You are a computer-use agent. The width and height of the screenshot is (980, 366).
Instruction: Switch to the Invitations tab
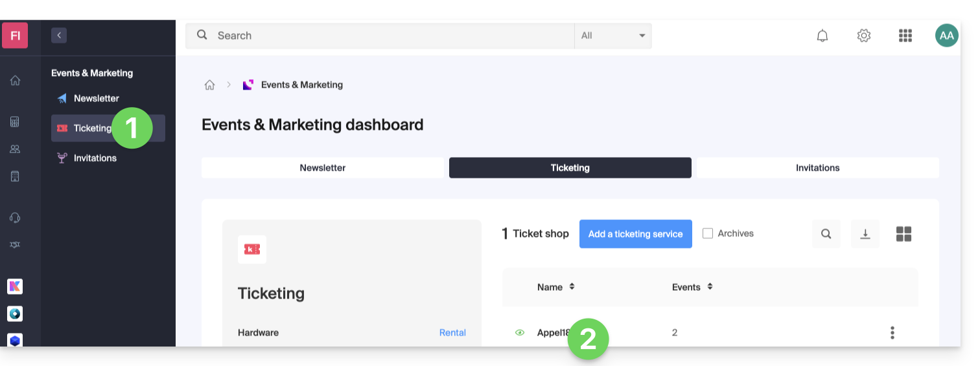pos(817,167)
